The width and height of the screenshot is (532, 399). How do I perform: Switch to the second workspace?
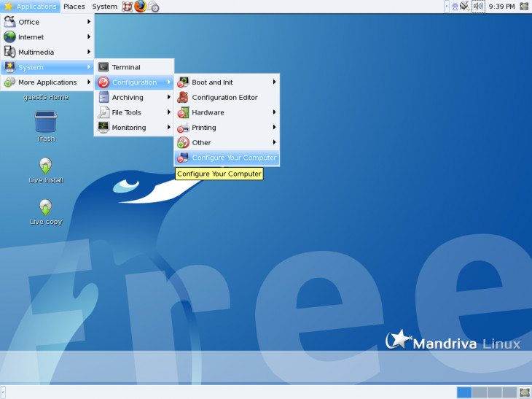click(479, 392)
